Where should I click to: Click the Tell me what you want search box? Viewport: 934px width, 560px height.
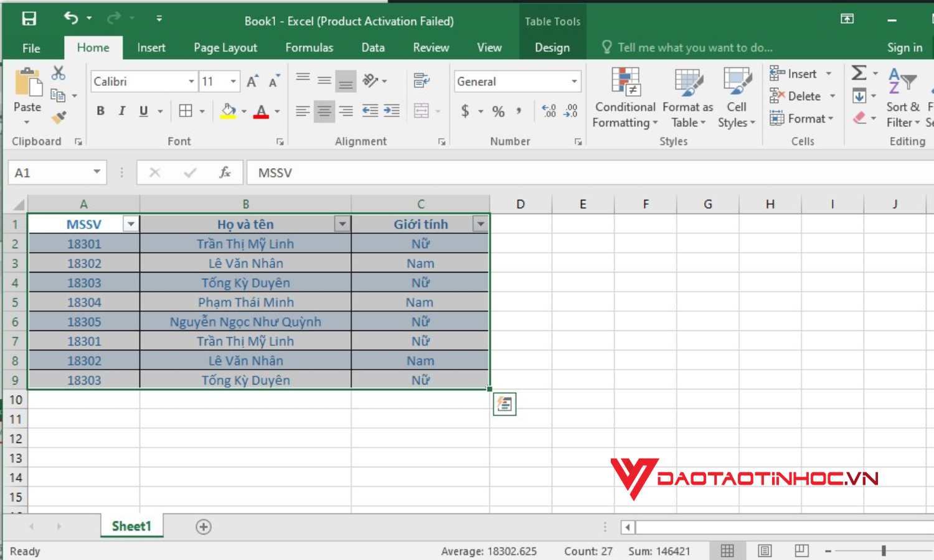[x=694, y=48]
